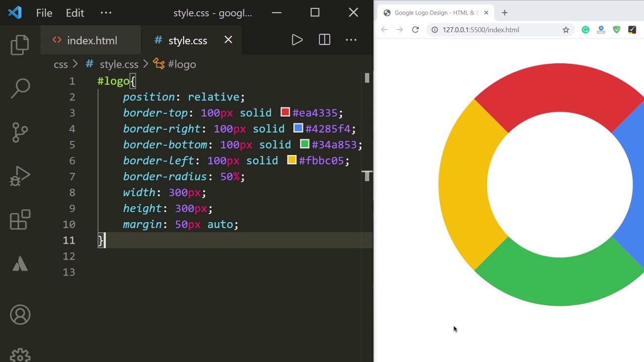644x362 pixels.
Task: Click the triangular extension icon in activity bar
Action: [x=20, y=263]
